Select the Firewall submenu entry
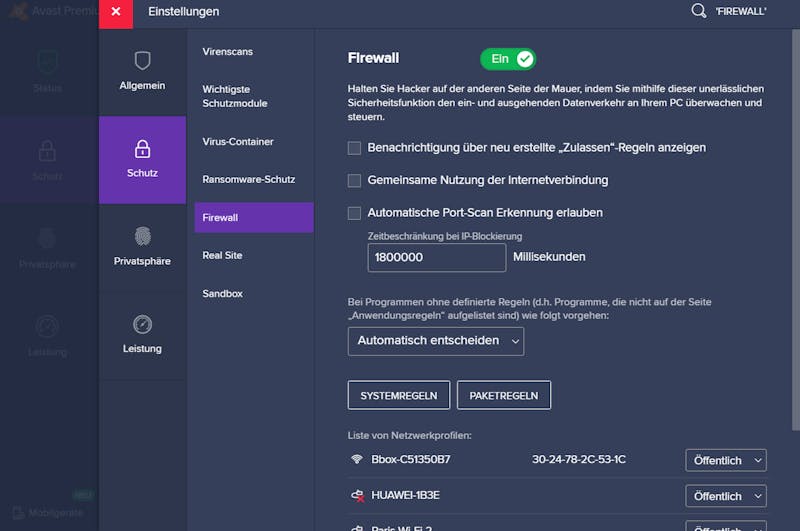800x531 pixels. pyautogui.click(x=254, y=217)
